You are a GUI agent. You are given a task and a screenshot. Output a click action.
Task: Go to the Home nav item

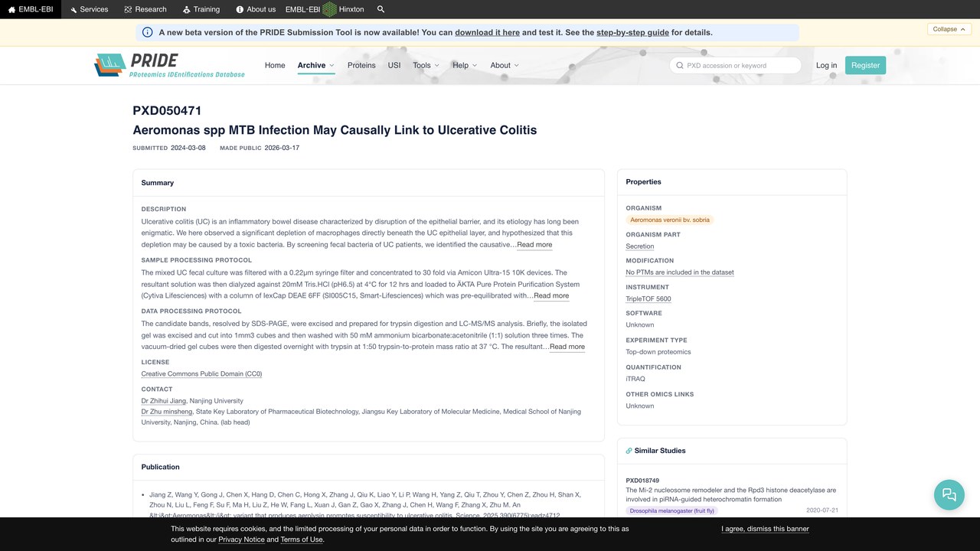tap(275, 65)
